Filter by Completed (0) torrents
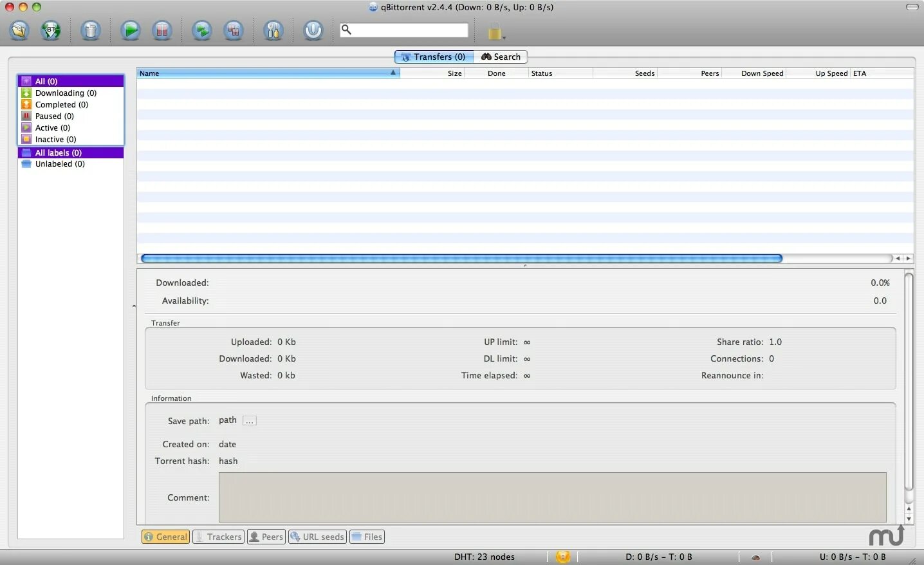 tap(71, 104)
